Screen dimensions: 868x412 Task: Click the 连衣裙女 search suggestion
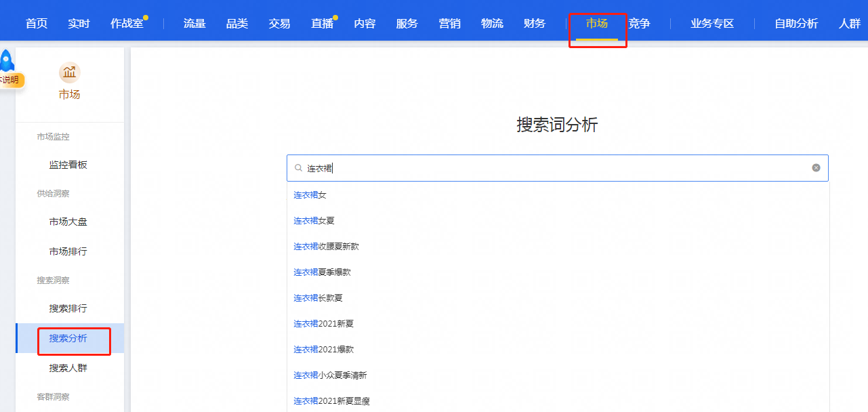(x=310, y=194)
